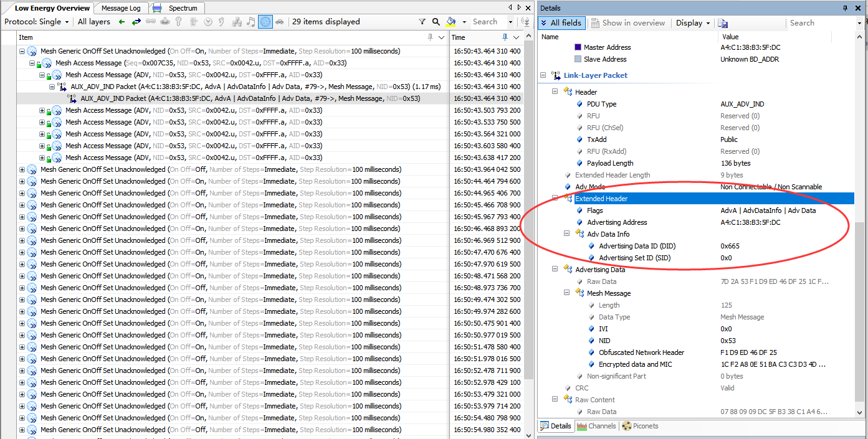
Task: Click the chain link icon in overview toolbar
Action: point(151,22)
